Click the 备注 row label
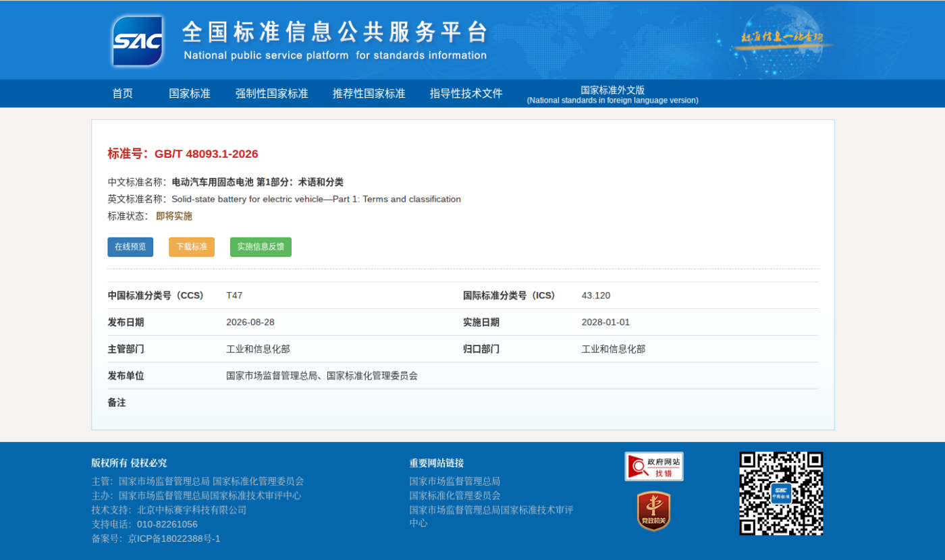The height and width of the screenshot is (560, 945). point(117,403)
